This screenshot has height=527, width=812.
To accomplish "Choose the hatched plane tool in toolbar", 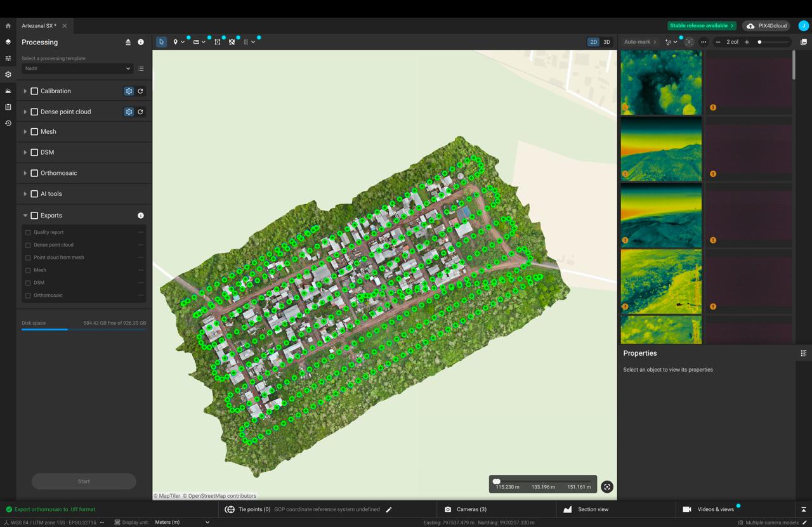I will [x=232, y=42].
